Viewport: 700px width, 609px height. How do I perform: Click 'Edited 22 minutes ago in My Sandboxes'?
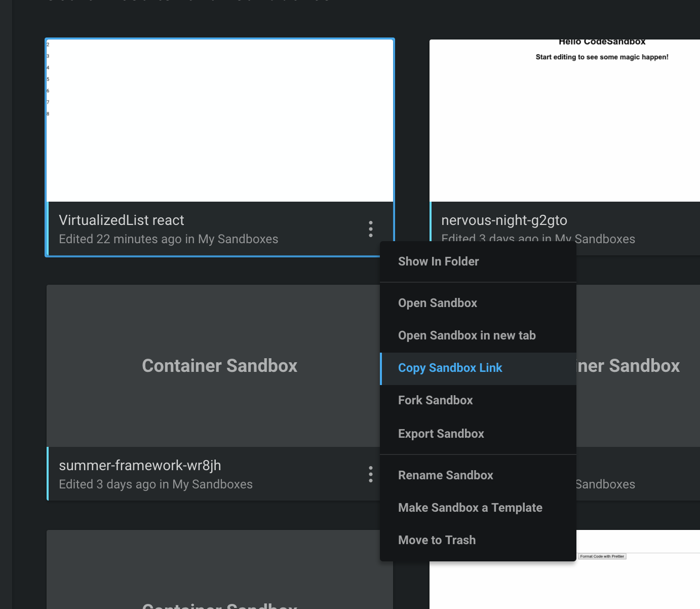[x=169, y=239]
